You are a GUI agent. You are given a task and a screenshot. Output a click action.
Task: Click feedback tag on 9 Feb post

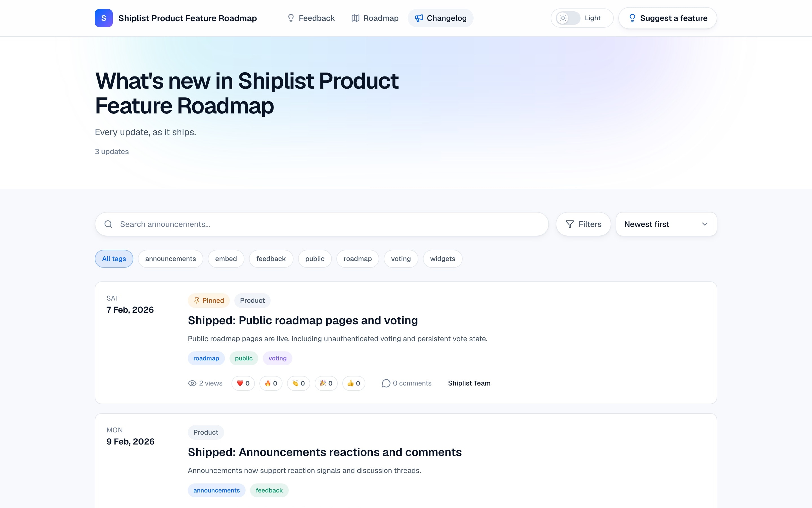tap(269, 490)
